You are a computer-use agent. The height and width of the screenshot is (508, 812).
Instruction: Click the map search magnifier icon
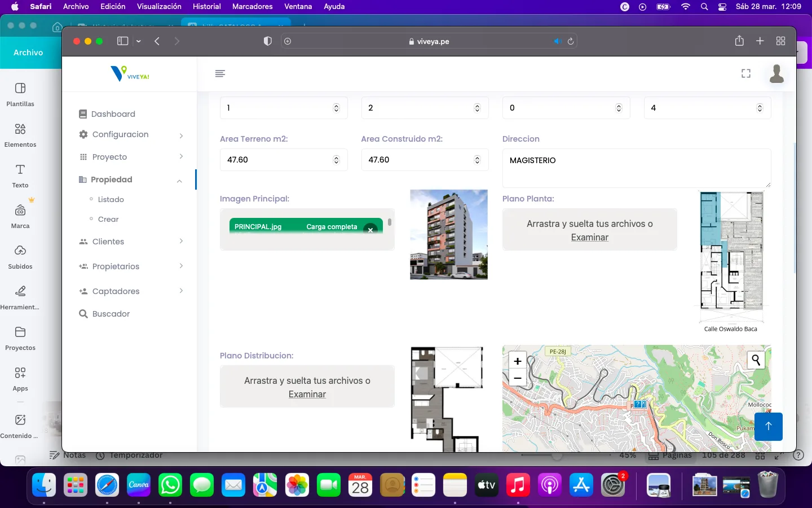tap(756, 360)
